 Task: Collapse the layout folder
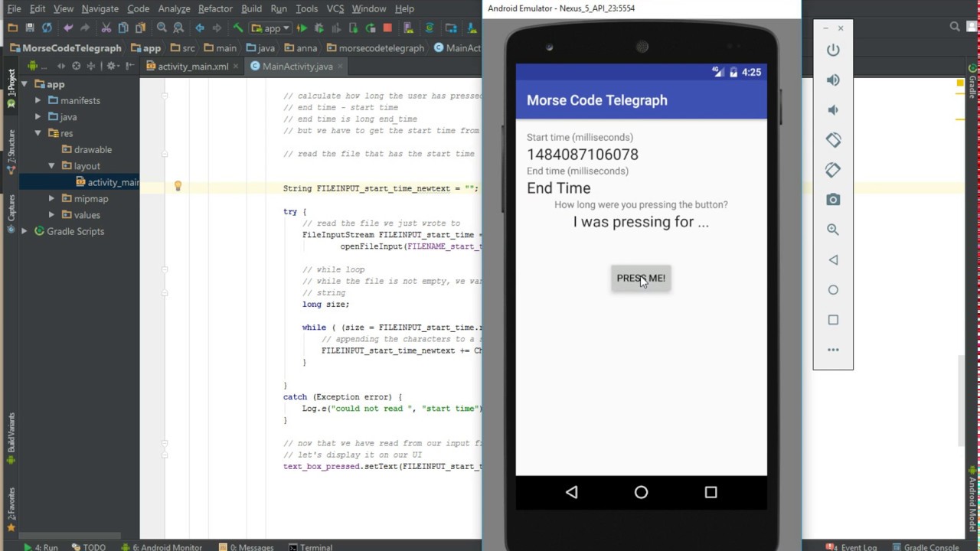tap(51, 166)
